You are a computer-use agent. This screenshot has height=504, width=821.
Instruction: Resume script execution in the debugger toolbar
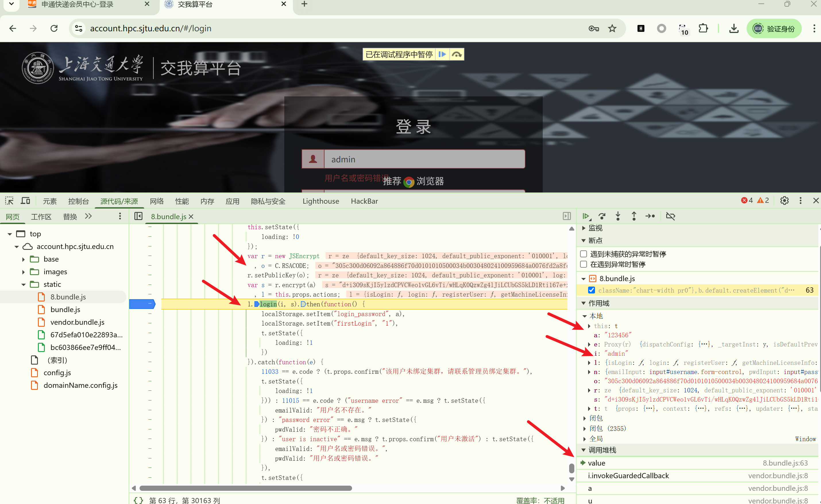coord(586,216)
